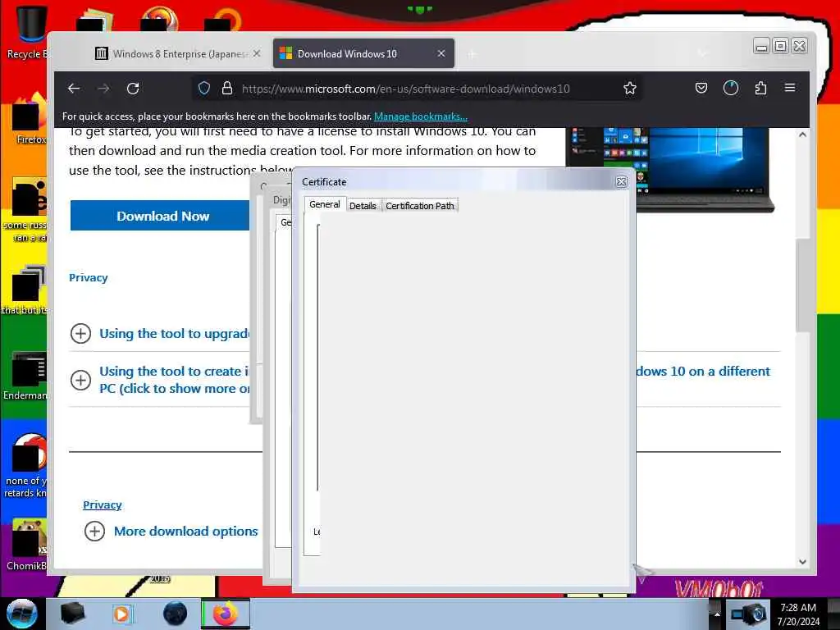Open the Windows Start orb
Screen dimensions: 840x630
tap(21, 614)
